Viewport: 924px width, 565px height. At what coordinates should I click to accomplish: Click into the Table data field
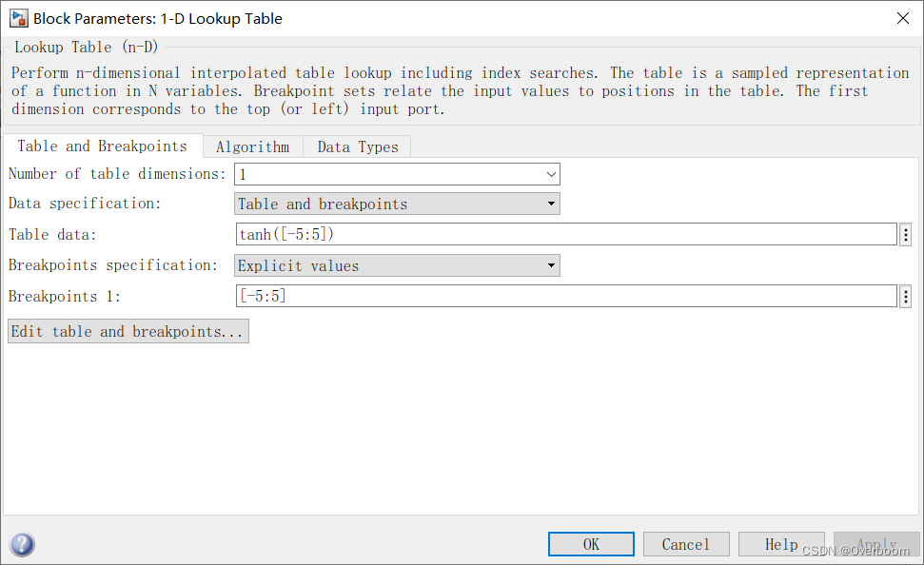point(565,235)
